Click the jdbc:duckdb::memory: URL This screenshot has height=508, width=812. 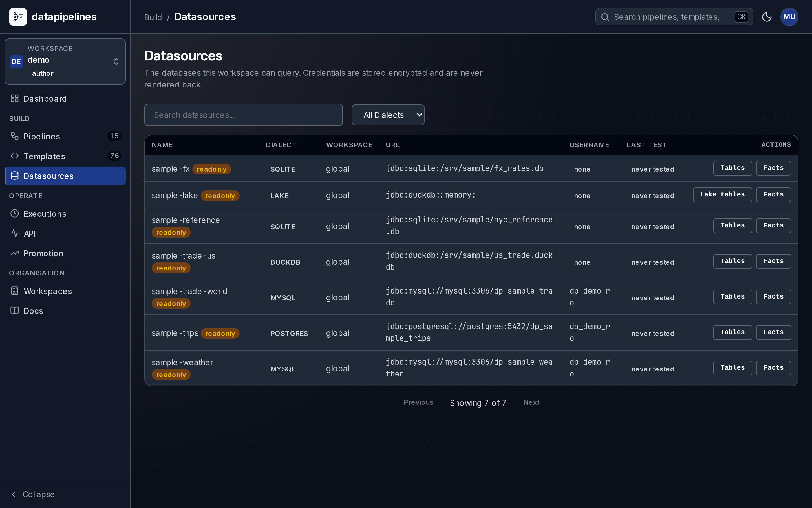[431, 195]
